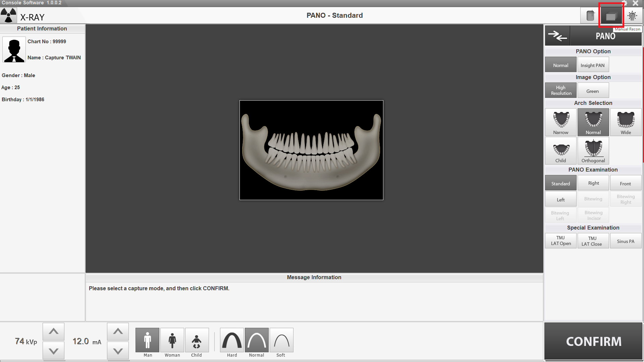Click the 74 kVp value
Image resolution: width=644 pixels, height=362 pixels.
tap(26, 341)
